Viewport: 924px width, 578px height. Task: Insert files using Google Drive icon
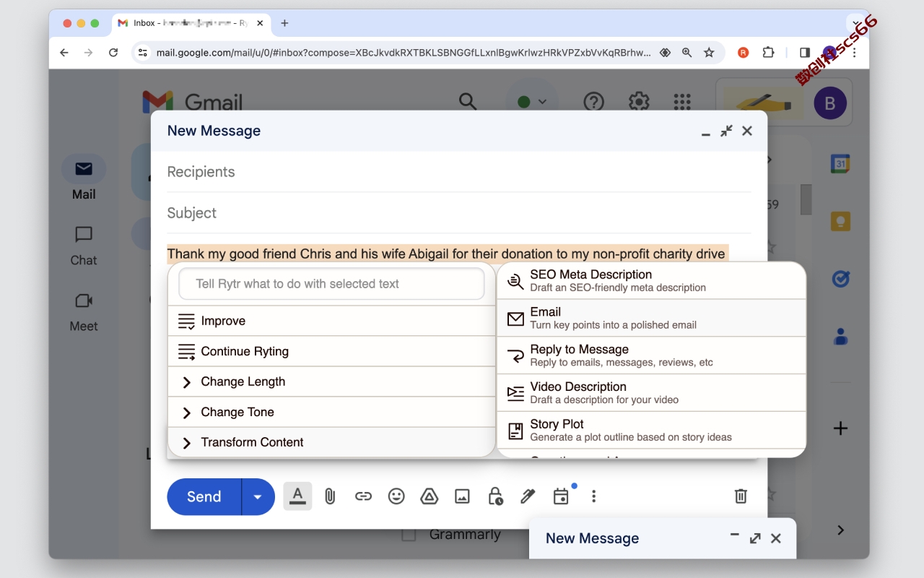[430, 496]
